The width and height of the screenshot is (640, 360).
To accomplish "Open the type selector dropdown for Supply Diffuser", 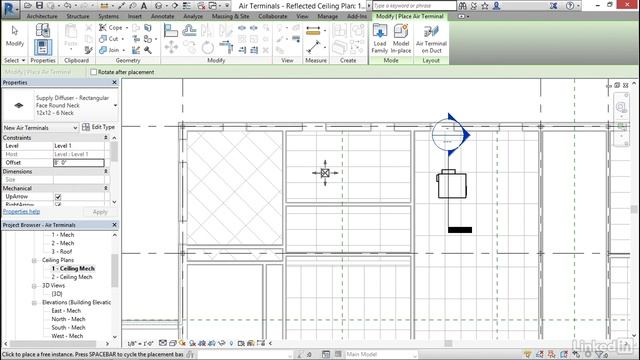I will pyautogui.click(x=115, y=105).
